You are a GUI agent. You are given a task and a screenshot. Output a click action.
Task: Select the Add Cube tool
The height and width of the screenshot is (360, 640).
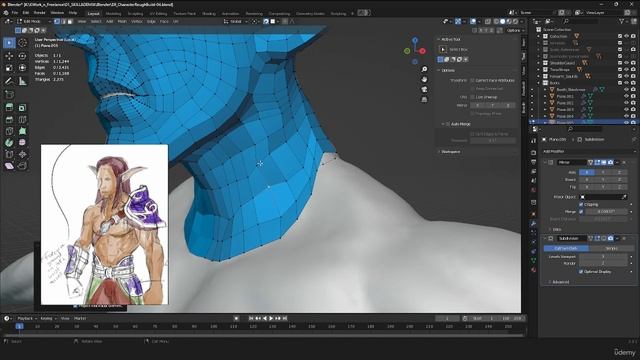coord(9,94)
